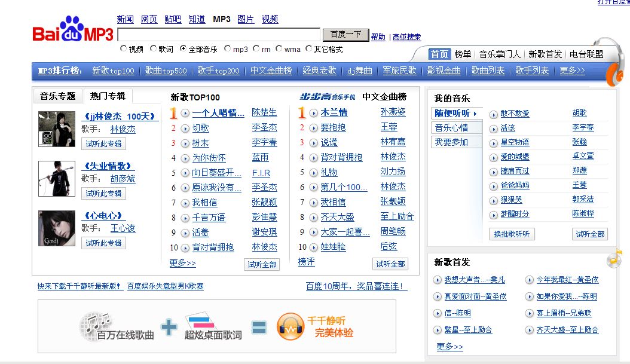
Task: Open 快来下载千千静听最新版 link
Action: (x=79, y=286)
